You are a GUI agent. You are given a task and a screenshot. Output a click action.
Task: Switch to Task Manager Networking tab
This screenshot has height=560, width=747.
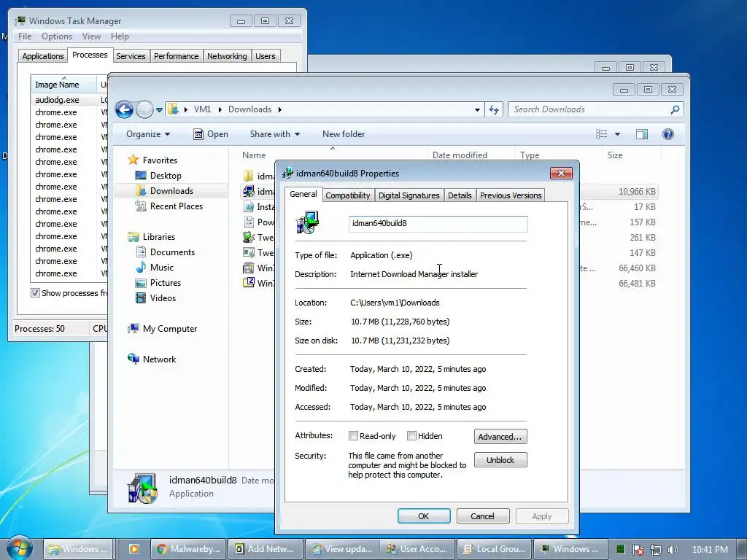pos(227,56)
